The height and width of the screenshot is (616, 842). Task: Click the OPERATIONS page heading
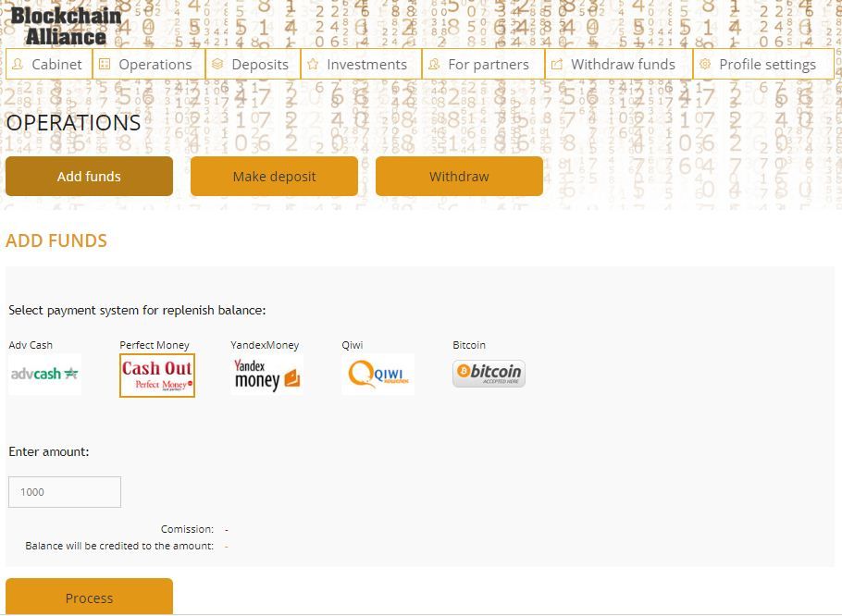[x=73, y=123]
